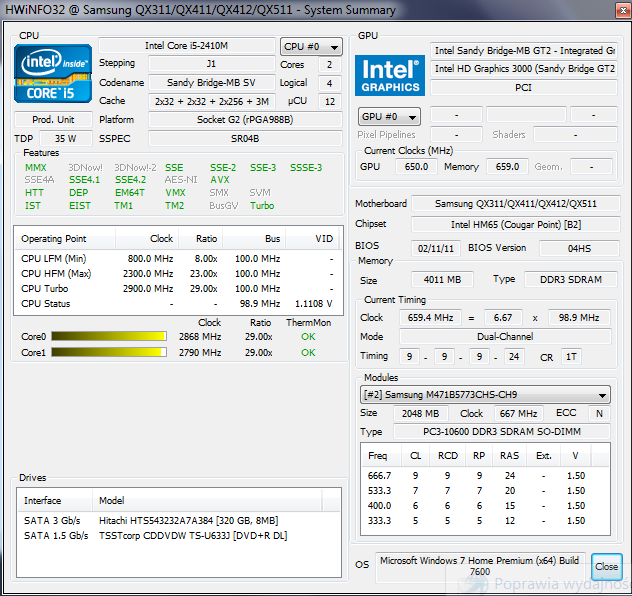This screenshot has width=632, height=596.
Task: Expand the memory Modules dropdown list
Action: pos(485,395)
